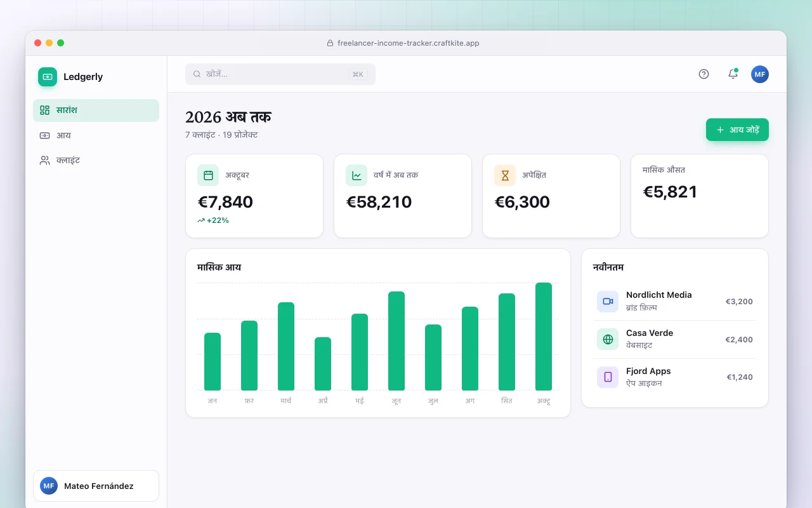The width and height of the screenshot is (812, 508).
Task: Click the chart icon on वर्ष में अब तक card
Action: tap(357, 175)
